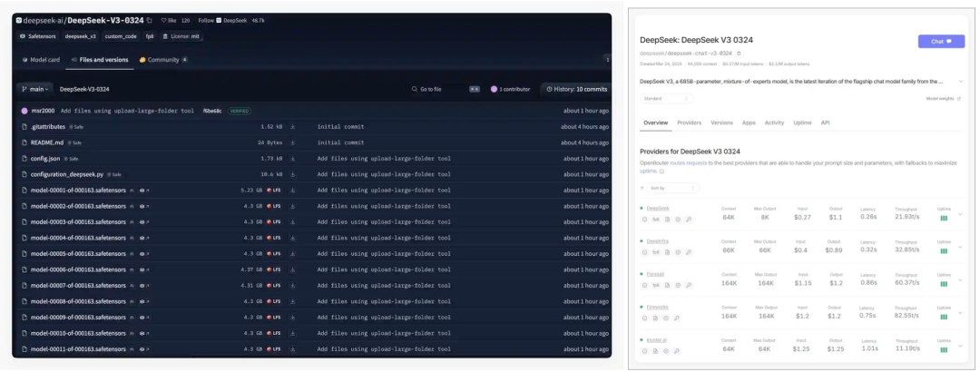The width and height of the screenshot is (980, 372).
Task: Download the config.json file
Action: tap(292, 158)
